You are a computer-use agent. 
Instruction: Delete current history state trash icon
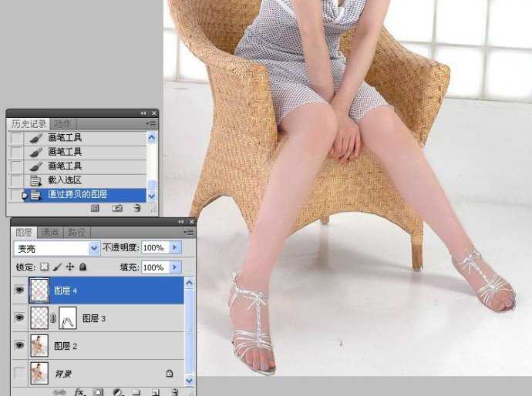click(x=137, y=208)
